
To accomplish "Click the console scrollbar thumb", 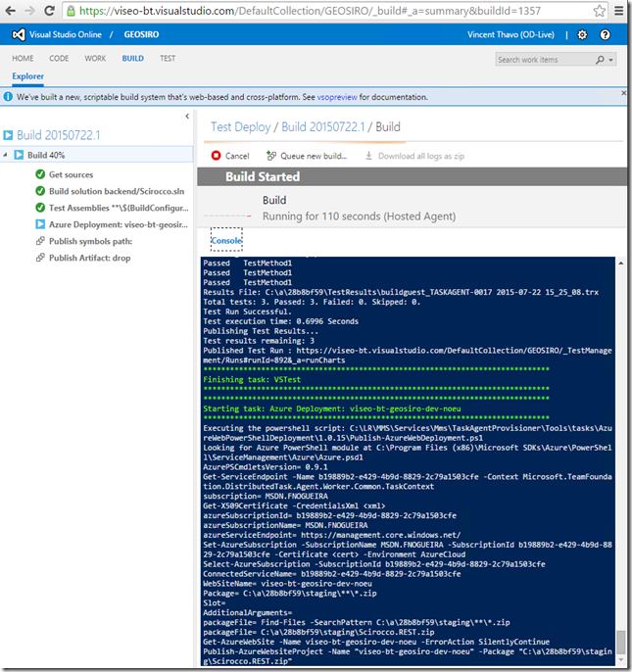I will (620, 642).
